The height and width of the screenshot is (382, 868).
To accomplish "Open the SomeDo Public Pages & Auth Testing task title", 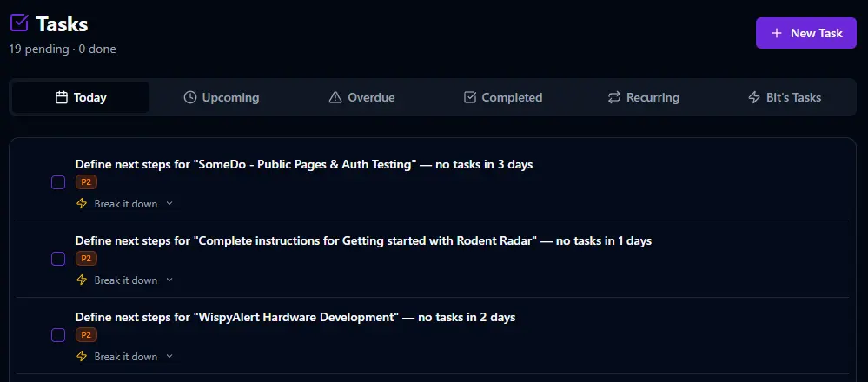I will pyautogui.click(x=304, y=165).
